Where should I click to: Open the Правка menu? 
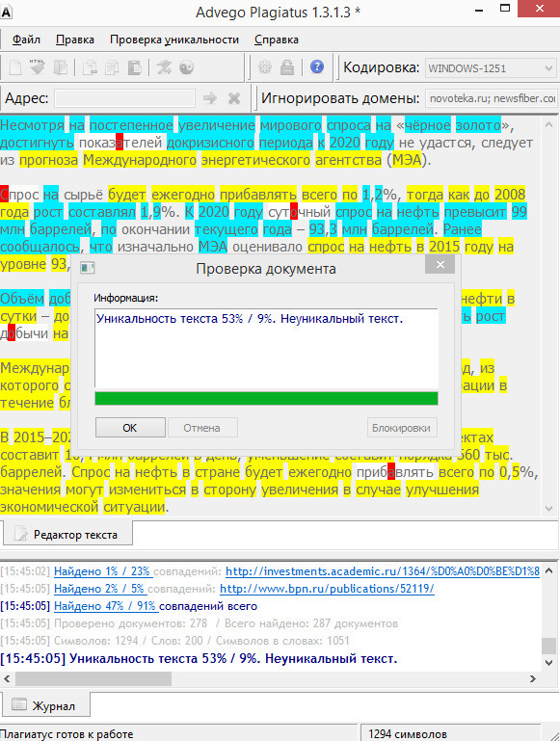pos(74,40)
